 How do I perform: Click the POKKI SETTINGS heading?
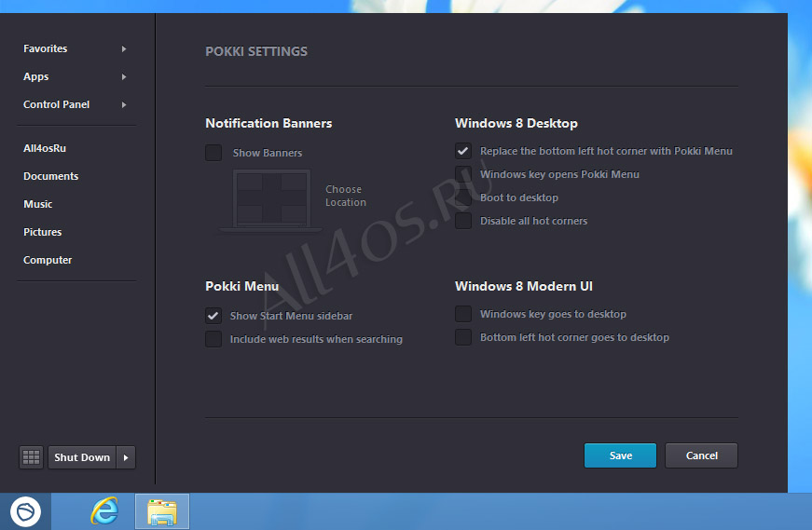[x=256, y=51]
